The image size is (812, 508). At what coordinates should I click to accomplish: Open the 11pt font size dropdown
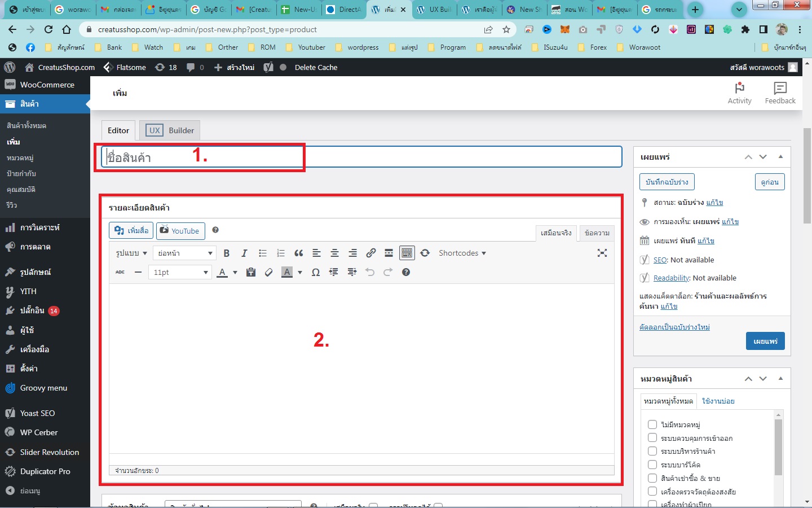click(180, 273)
